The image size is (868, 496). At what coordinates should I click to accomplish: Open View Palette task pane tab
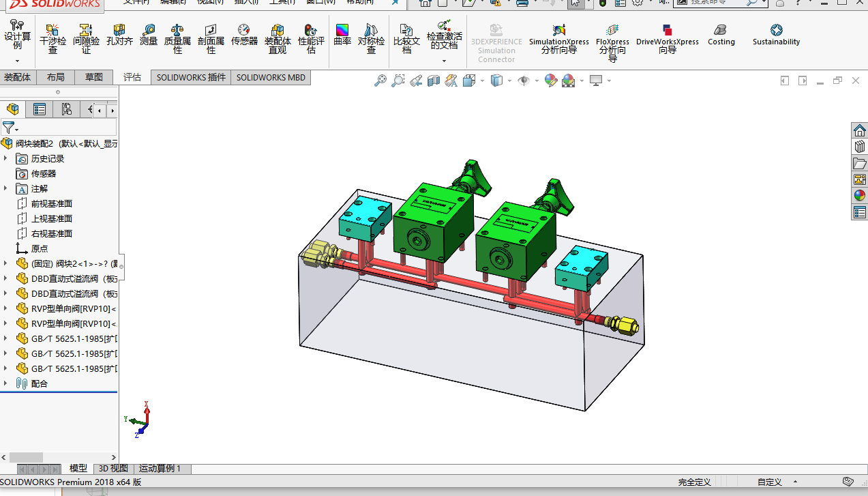(x=859, y=179)
